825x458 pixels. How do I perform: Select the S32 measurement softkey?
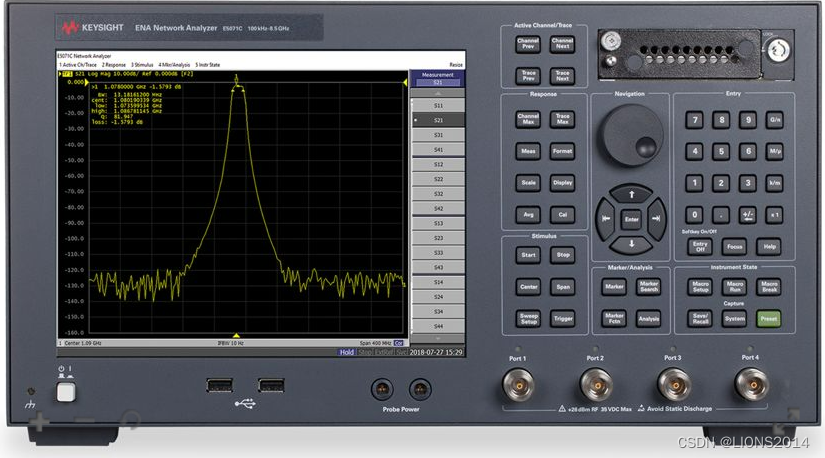438,194
